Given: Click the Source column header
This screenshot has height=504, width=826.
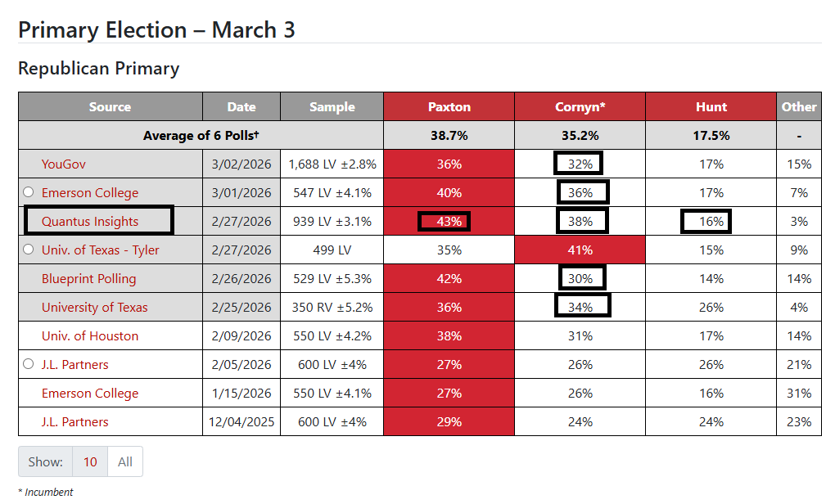Looking at the screenshot, I should pyautogui.click(x=110, y=107).
